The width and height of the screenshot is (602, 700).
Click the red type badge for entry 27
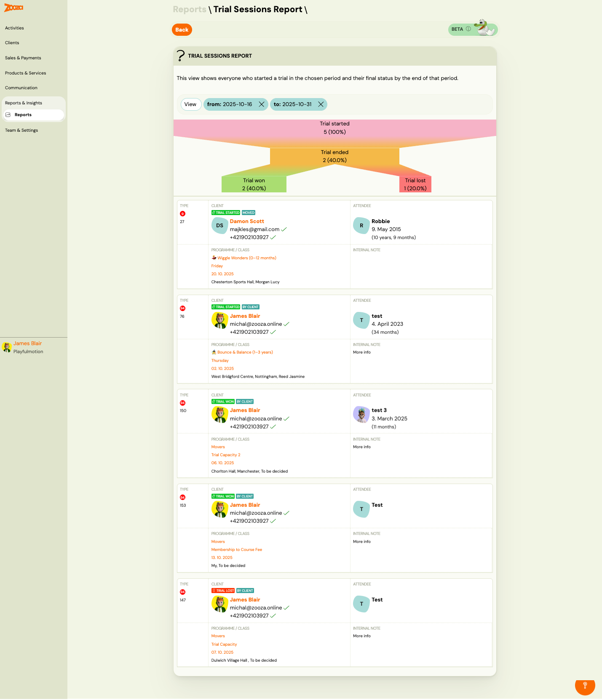point(182,214)
